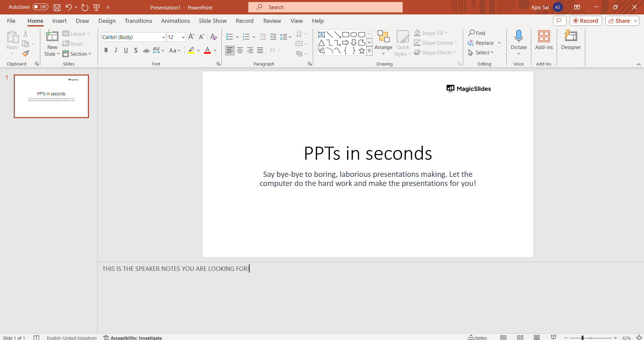This screenshot has width=644, height=340.
Task: Click the New Slide icon
Action: (x=52, y=36)
